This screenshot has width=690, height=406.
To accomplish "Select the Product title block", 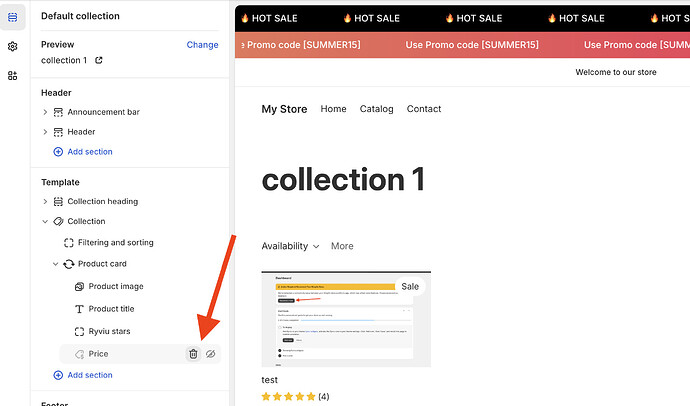I will (x=111, y=309).
